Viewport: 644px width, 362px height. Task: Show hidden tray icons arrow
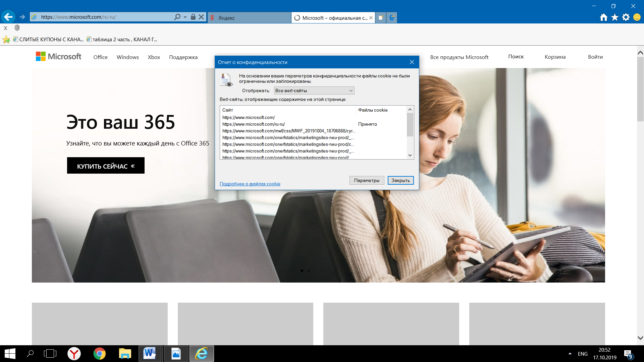[570, 354]
